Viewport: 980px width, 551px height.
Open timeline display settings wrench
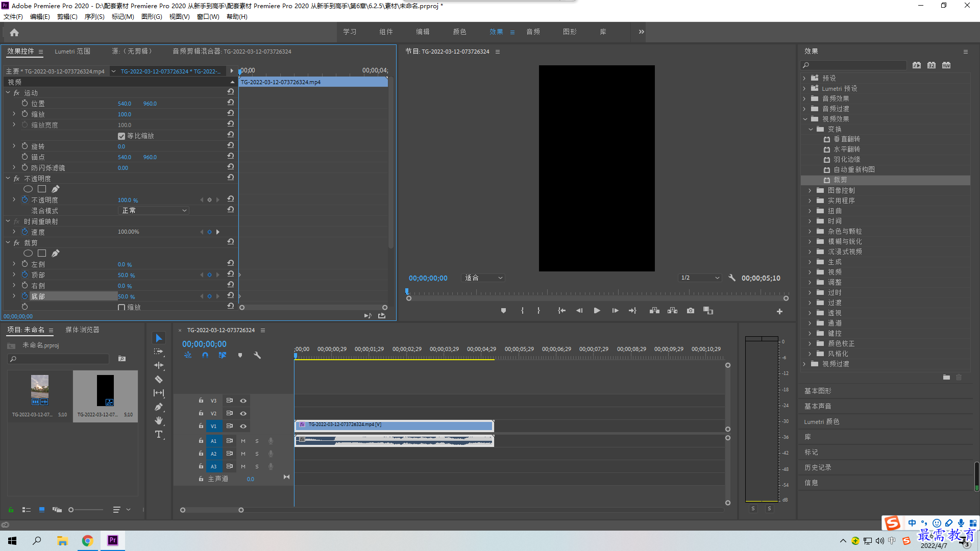click(257, 355)
